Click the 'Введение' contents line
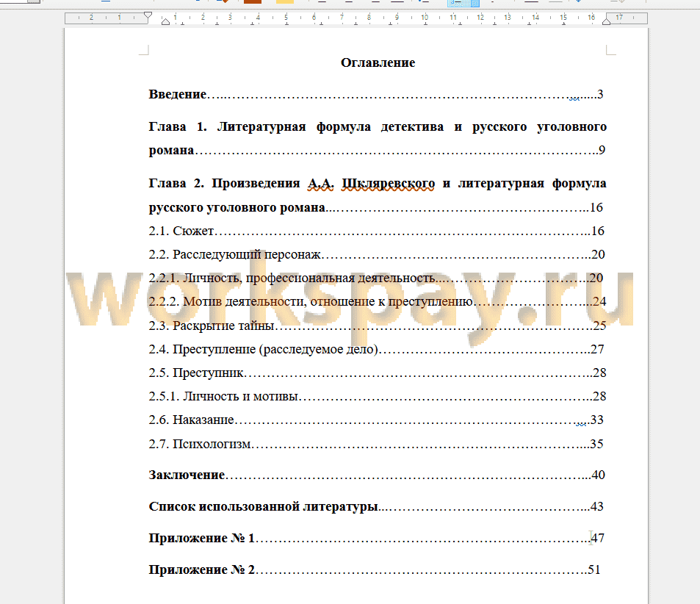Image resolution: width=700 pixels, height=604 pixels. coord(376,94)
